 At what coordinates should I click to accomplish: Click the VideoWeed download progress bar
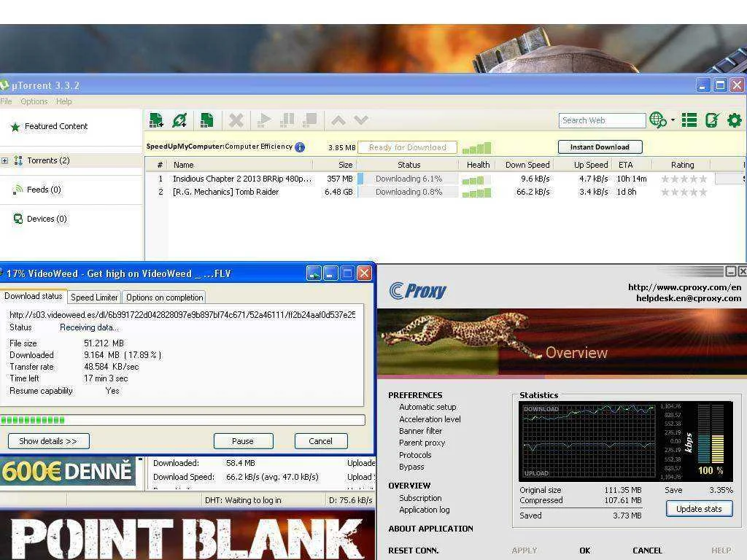point(183,420)
